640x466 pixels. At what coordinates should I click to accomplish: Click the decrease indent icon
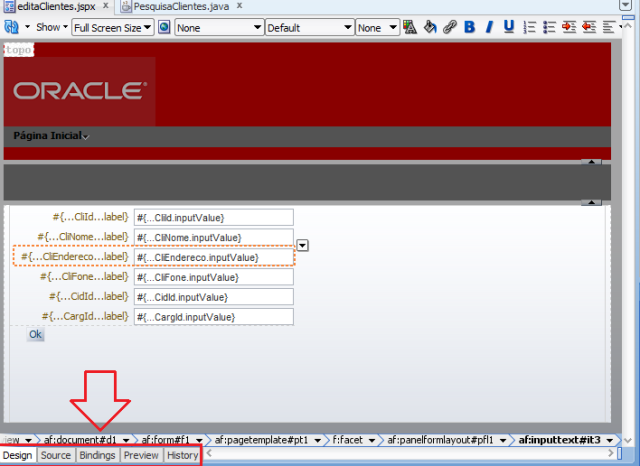pos(589,27)
